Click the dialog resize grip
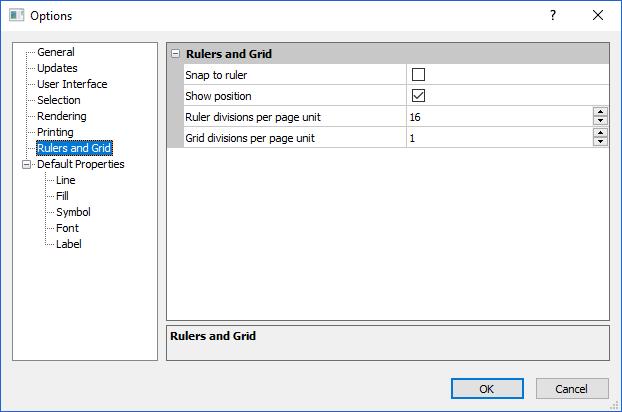Screen dimensions: 622x412 pyautogui.click(x=614, y=405)
